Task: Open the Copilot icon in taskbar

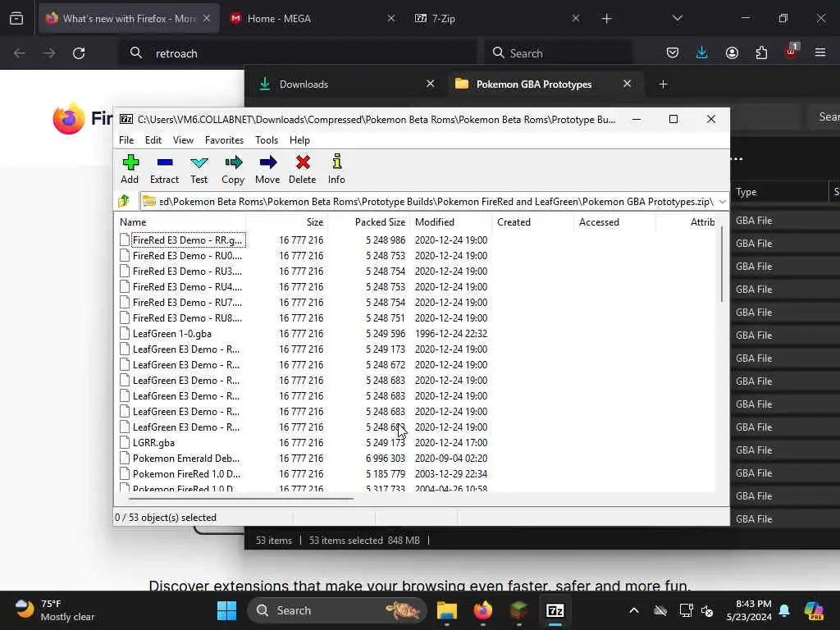Action: [814, 610]
